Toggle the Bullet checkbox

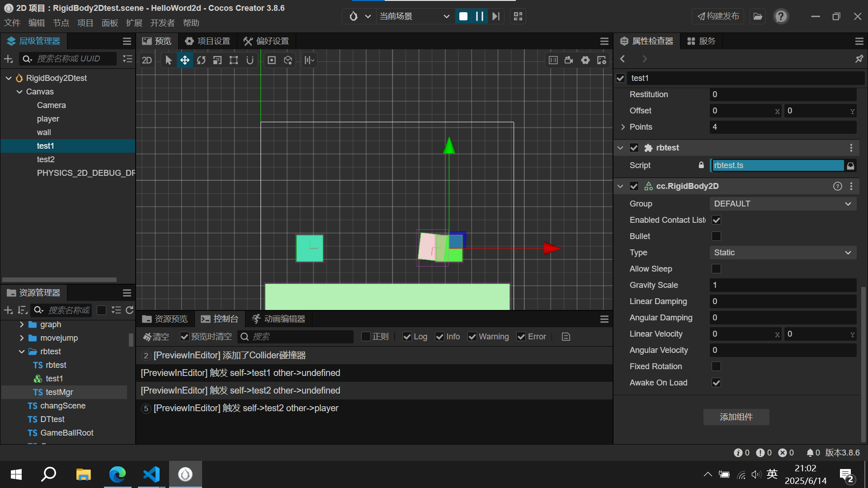[716, 236]
